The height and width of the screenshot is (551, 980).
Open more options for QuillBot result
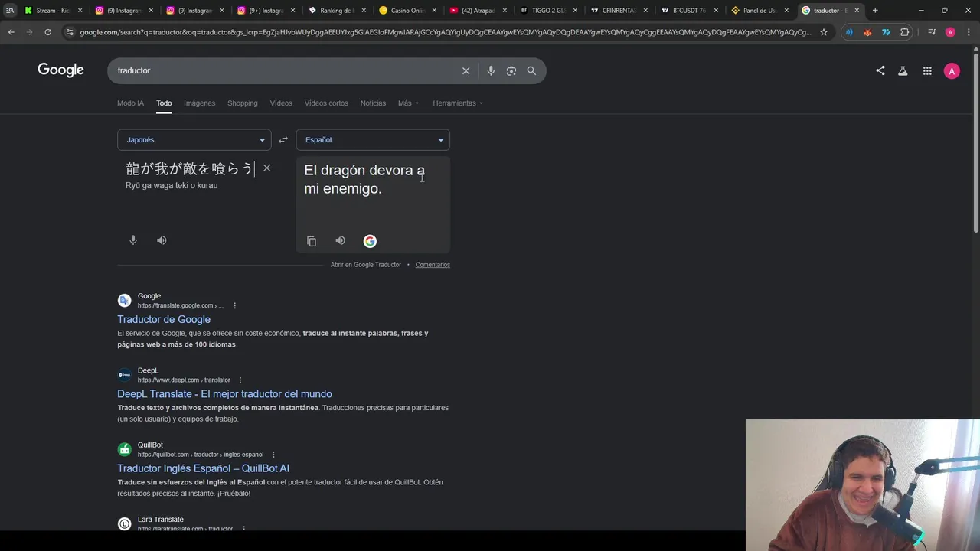coord(273,455)
